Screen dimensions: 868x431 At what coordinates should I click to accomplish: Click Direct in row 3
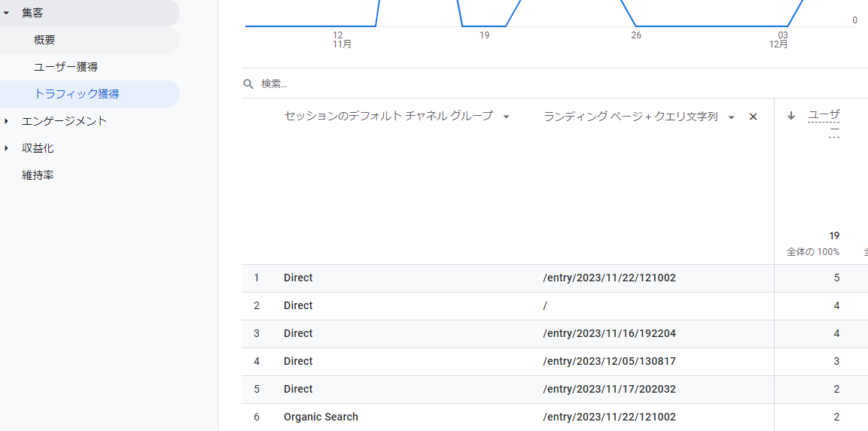pyautogui.click(x=298, y=333)
